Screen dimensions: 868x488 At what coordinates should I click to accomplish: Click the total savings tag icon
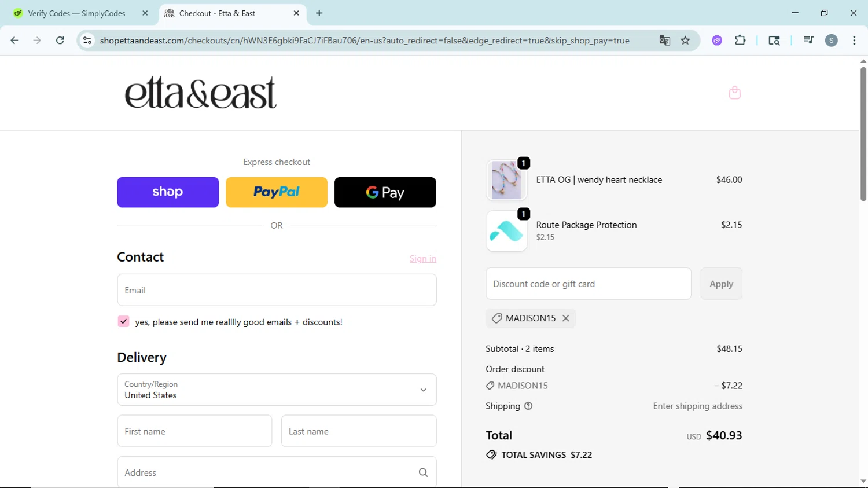click(x=491, y=455)
